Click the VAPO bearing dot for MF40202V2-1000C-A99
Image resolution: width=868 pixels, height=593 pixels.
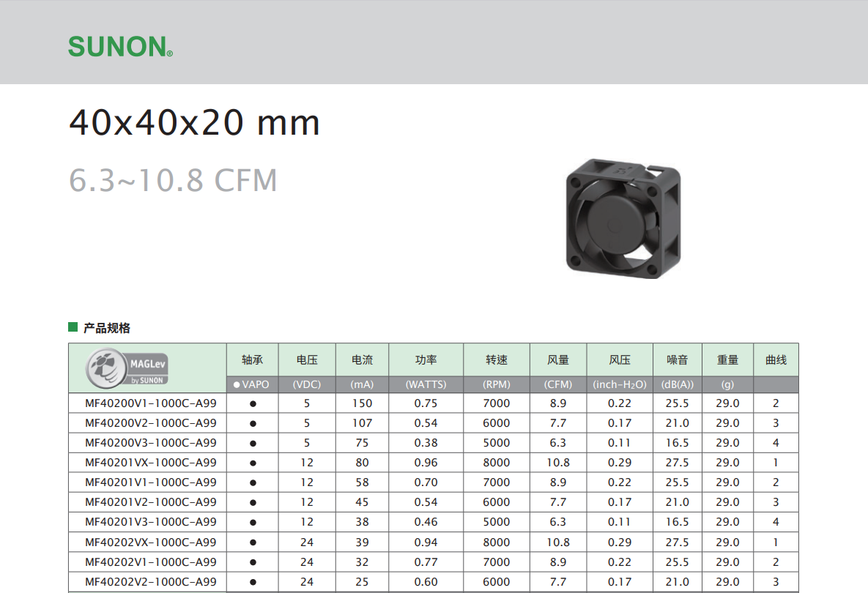[253, 582]
